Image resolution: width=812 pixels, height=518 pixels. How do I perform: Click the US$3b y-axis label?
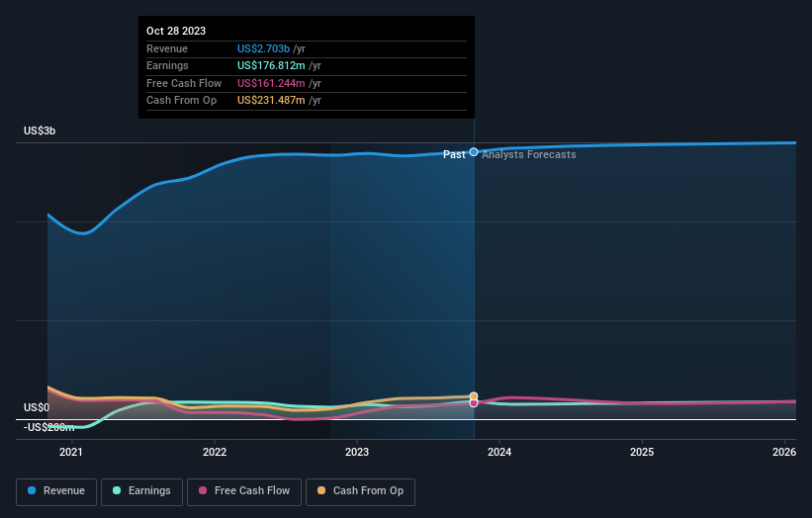tap(40, 130)
